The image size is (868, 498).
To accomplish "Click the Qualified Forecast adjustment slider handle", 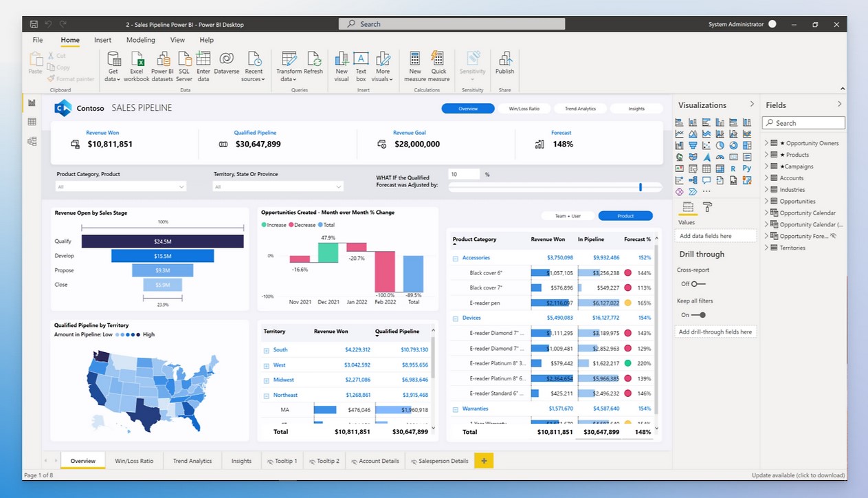I will pyautogui.click(x=641, y=187).
